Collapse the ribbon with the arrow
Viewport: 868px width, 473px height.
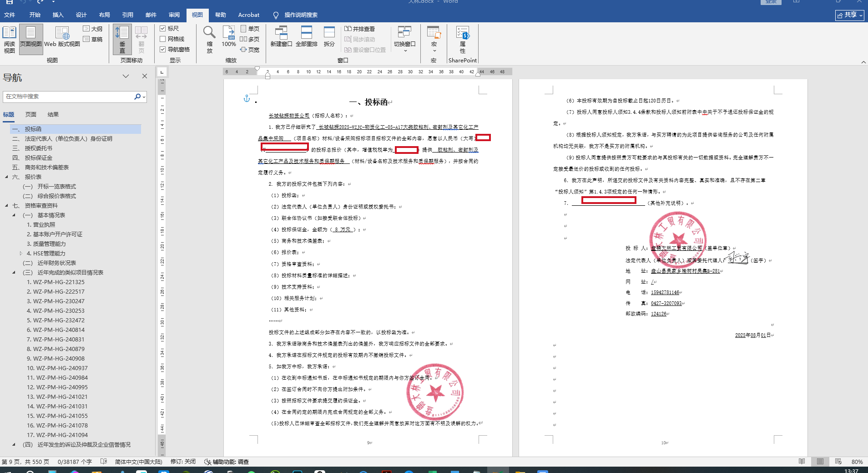click(x=863, y=62)
